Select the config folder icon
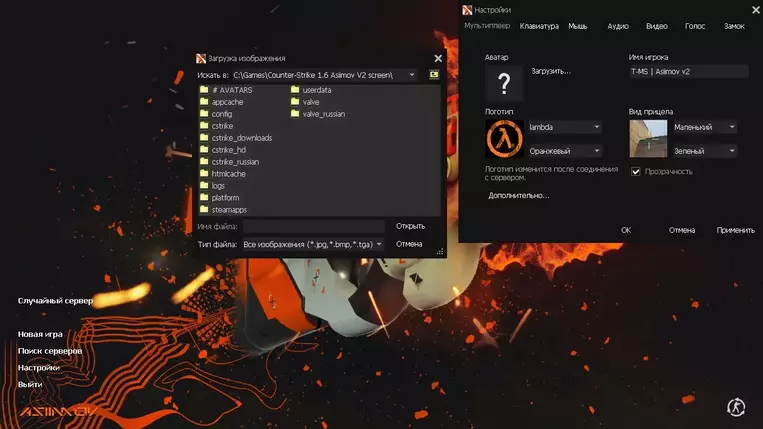The height and width of the screenshot is (429, 763). 204,114
